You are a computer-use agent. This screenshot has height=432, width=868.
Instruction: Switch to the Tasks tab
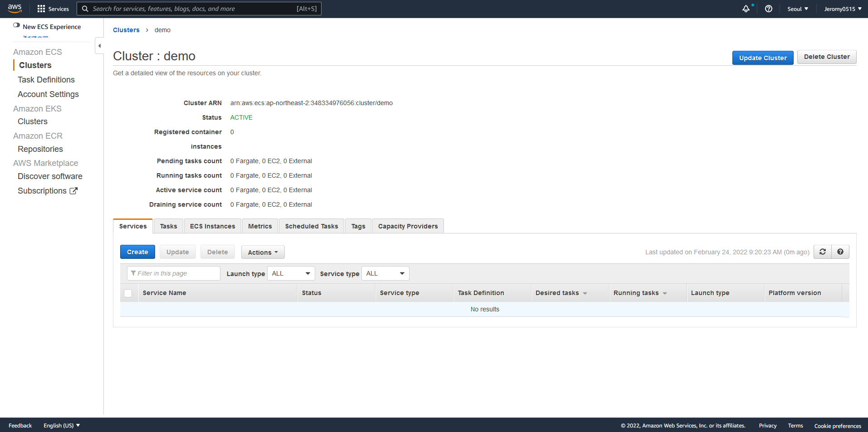click(169, 226)
